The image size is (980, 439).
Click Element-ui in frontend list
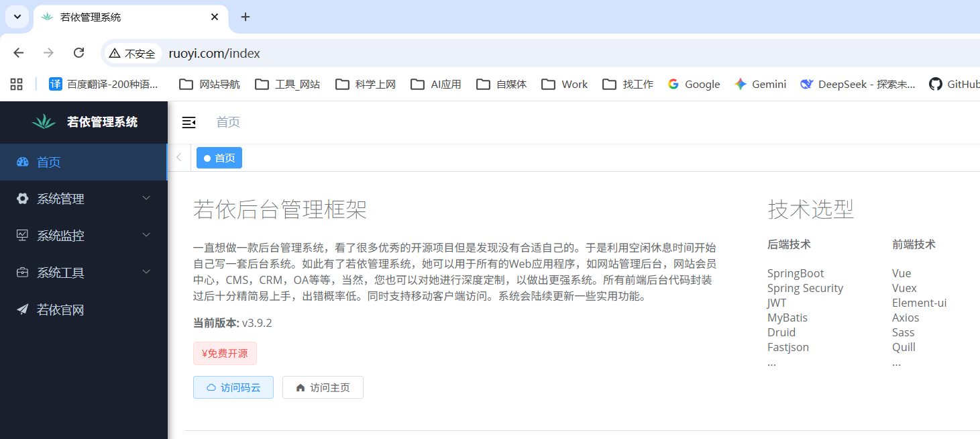(x=919, y=303)
